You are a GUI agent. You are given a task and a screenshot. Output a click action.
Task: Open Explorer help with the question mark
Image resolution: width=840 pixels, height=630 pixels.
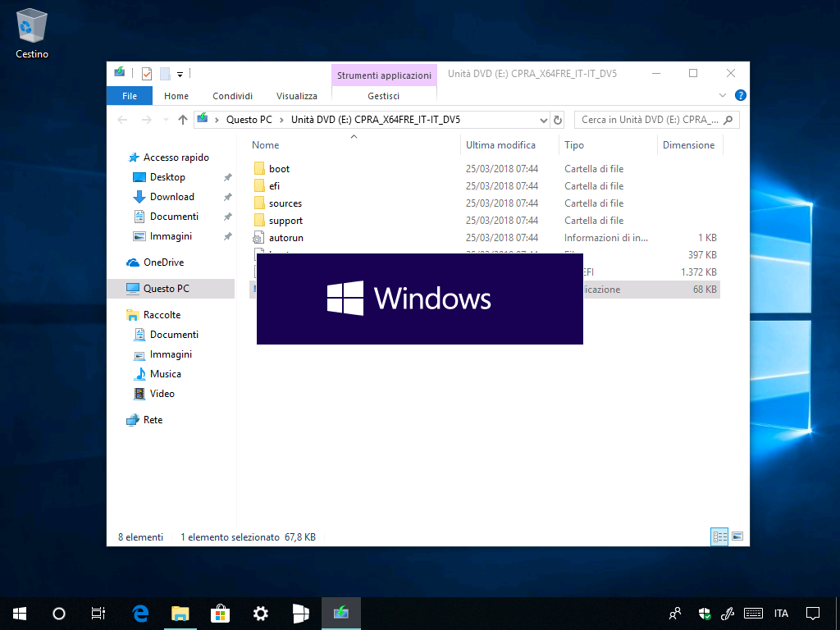tap(741, 95)
